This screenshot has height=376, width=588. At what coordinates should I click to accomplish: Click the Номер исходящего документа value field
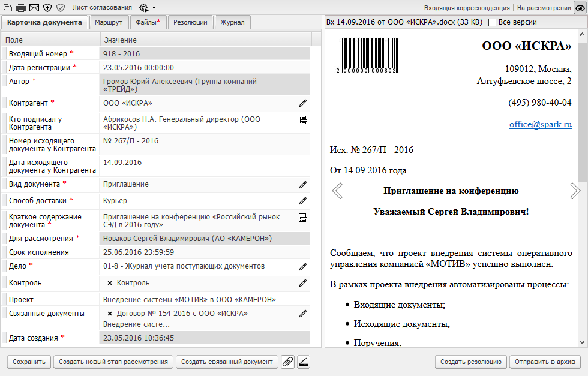[205, 145]
